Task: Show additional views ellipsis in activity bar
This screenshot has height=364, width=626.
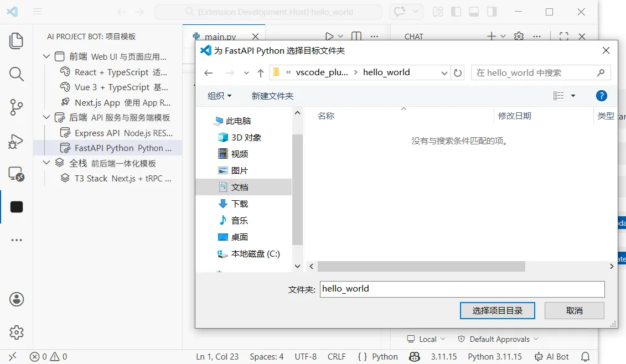Action: point(17,240)
